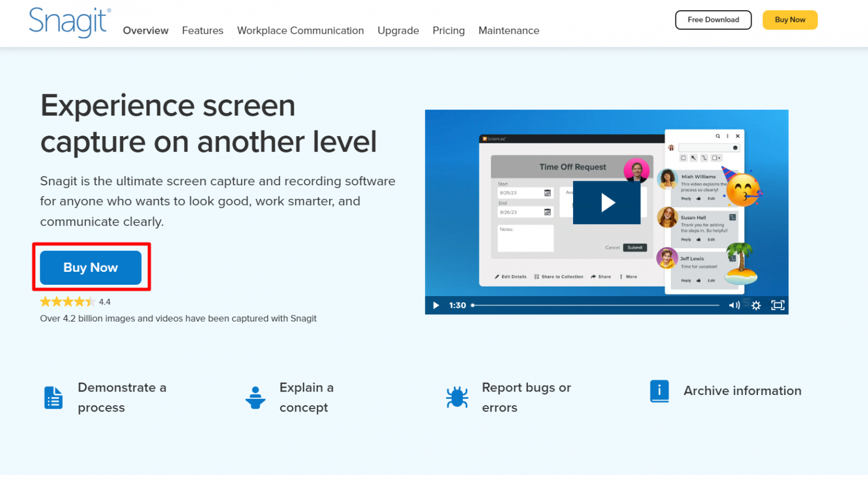The height and width of the screenshot is (482, 868).
Task: Click the Snagit logo
Action: [x=68, y=23]
